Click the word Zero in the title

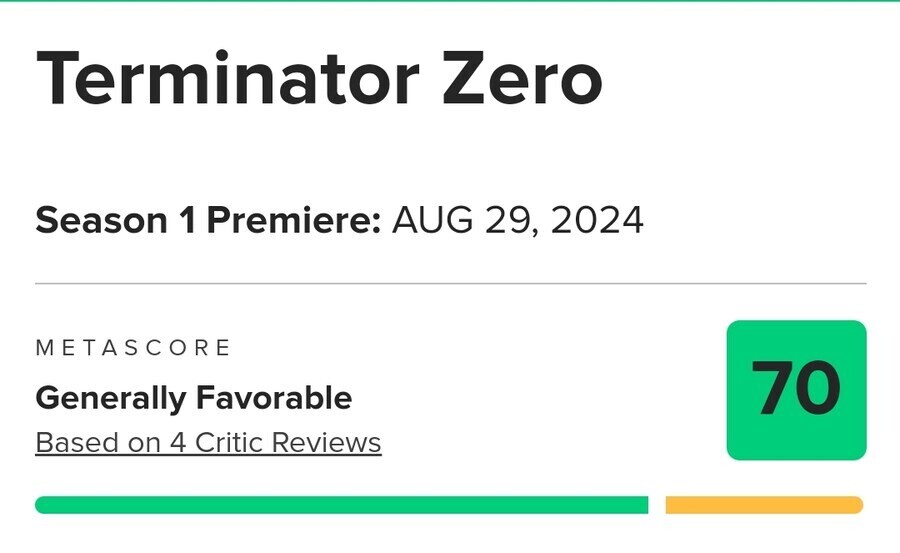click(523, 79)
